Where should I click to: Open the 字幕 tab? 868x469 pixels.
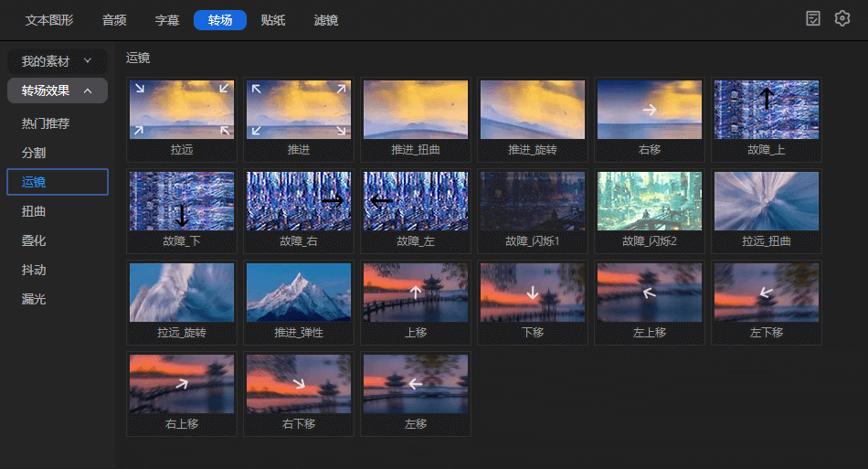[167, 20]
